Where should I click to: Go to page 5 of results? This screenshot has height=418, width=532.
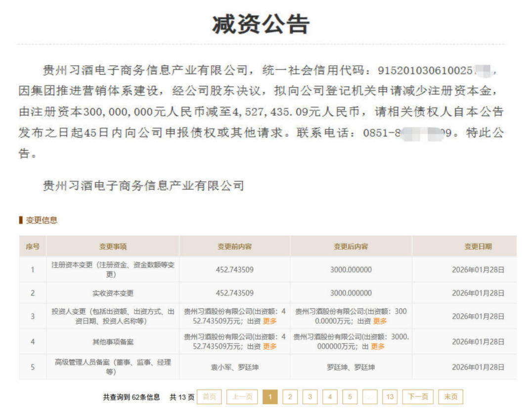[350, 397]
